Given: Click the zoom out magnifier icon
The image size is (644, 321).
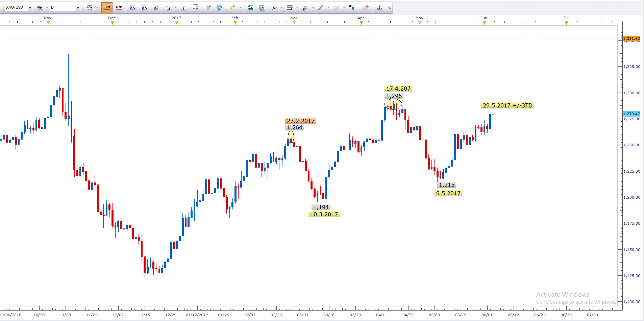Looking at the screenshot, I should click(144, 7).
